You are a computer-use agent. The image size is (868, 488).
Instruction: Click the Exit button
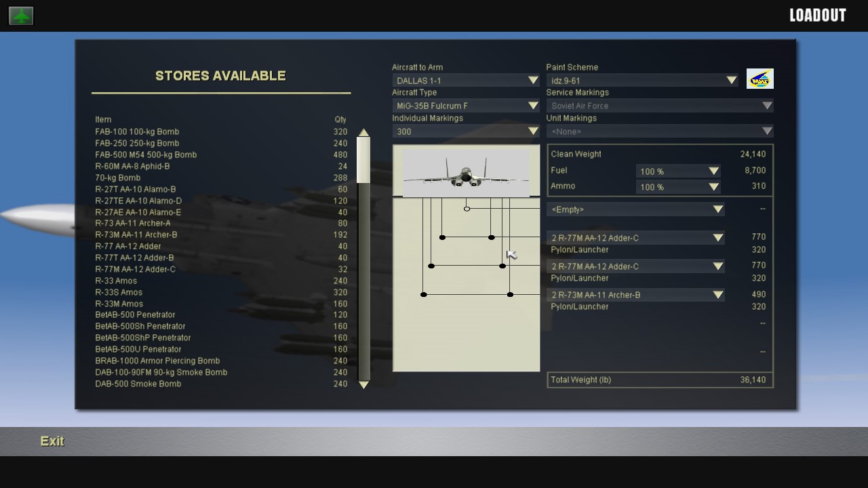52,441
